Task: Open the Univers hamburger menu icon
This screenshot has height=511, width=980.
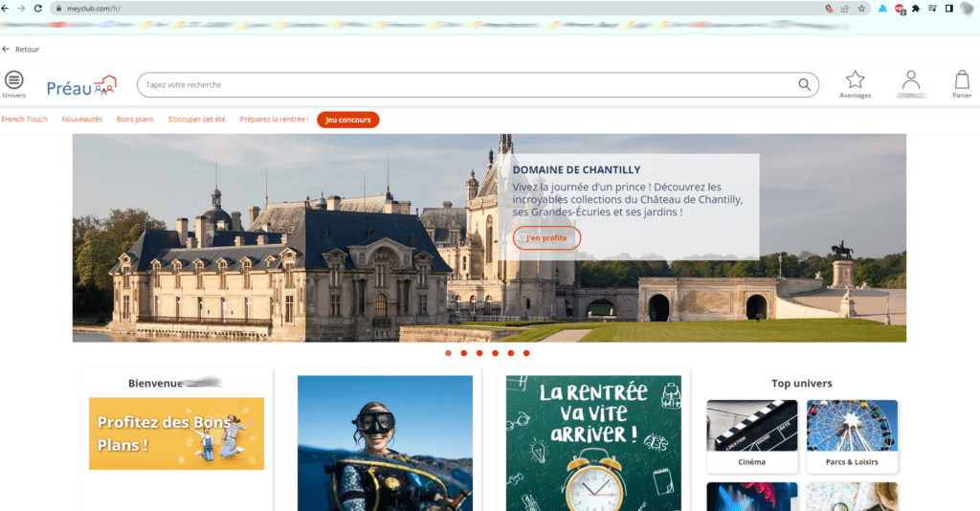Action: pyautogui.click(x=14, y=81)
